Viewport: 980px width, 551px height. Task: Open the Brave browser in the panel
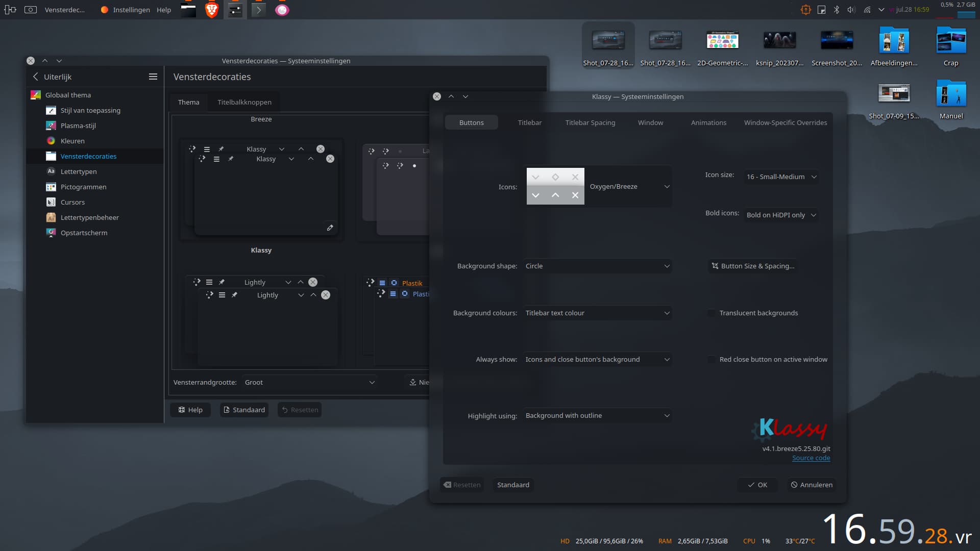pyautogui.click(x=212, y=10)
